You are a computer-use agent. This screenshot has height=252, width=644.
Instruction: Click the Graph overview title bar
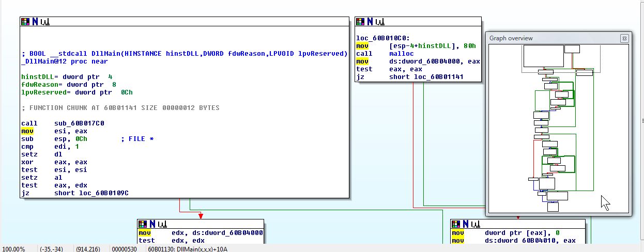[548, 38]
